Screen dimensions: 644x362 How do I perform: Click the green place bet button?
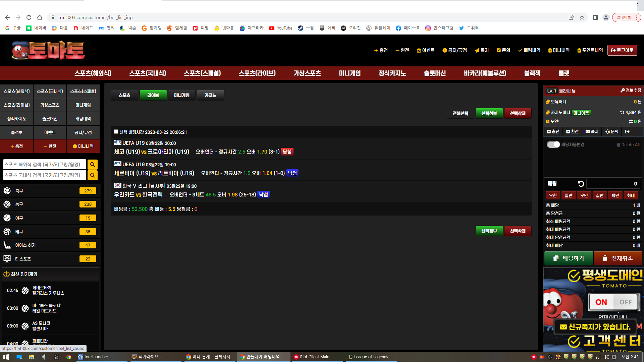[x=569, y=258]
